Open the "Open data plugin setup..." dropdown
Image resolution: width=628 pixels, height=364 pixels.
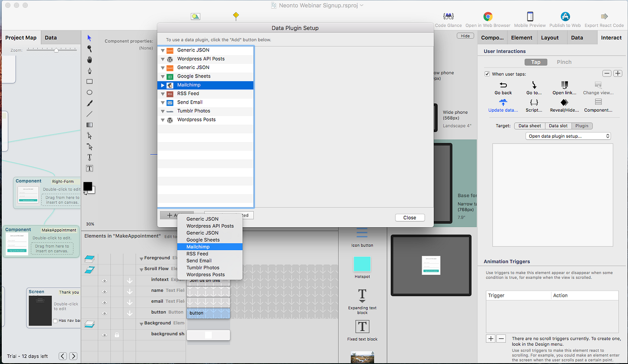pos(568,135)
